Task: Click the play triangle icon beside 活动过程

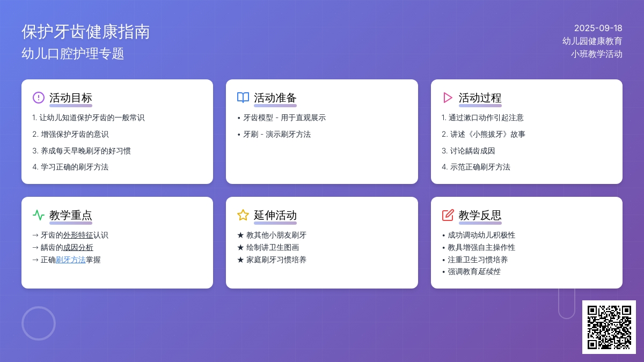Action: (x=448, y=98)
